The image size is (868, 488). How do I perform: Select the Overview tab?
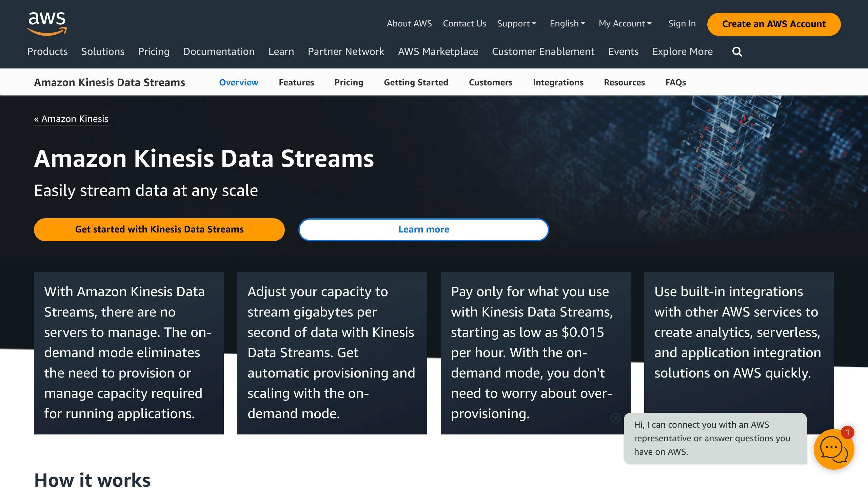coord(239,82)
